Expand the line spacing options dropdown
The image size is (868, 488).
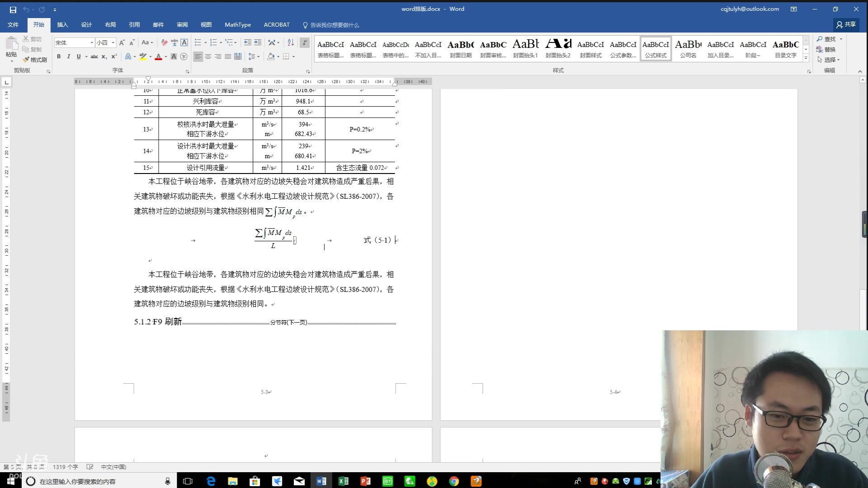coord(258,56)
